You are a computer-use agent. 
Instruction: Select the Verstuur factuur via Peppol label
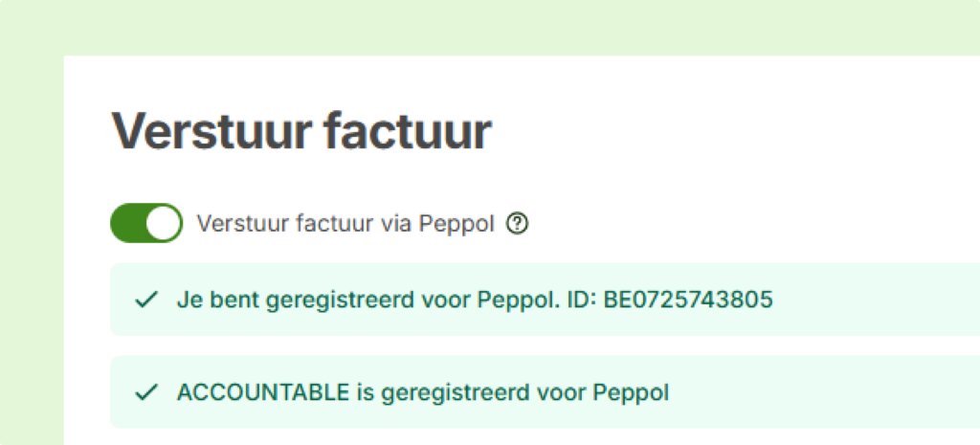(345, 223)
